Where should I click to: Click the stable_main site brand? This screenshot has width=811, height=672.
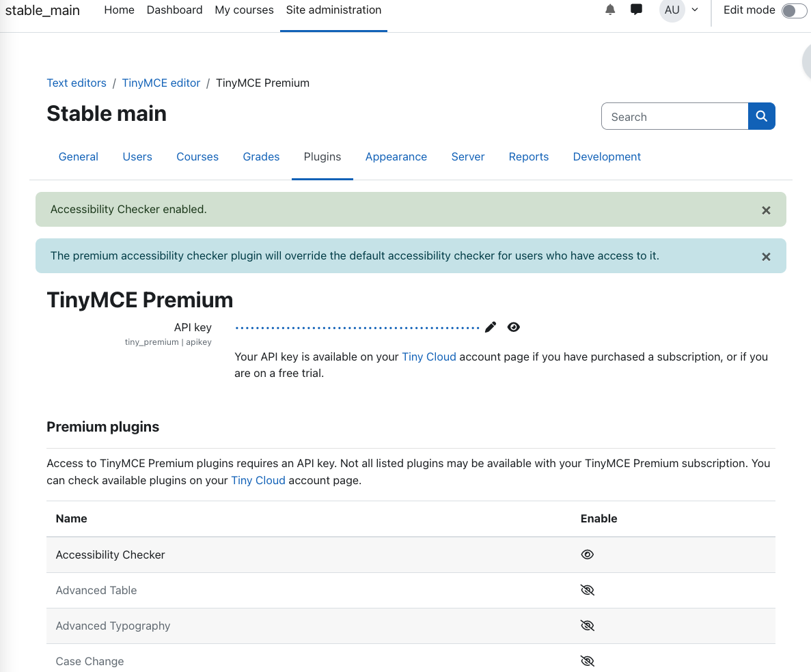[42, 10]
